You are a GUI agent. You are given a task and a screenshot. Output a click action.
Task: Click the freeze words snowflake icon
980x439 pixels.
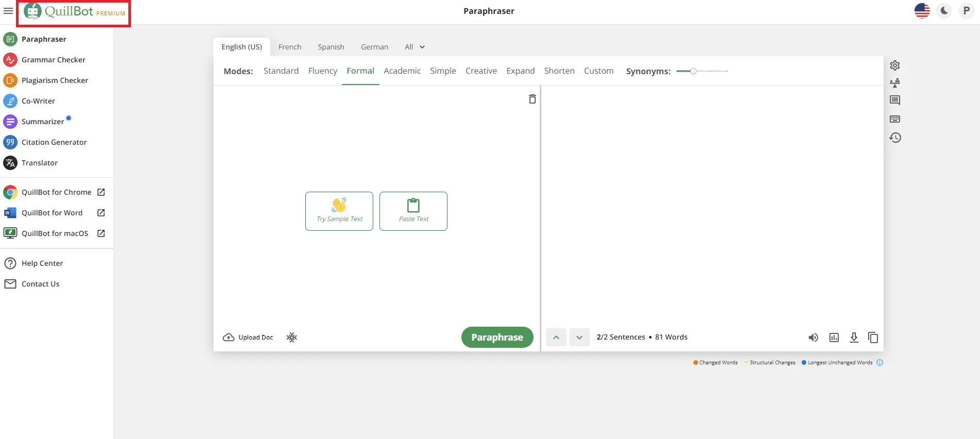292,337
